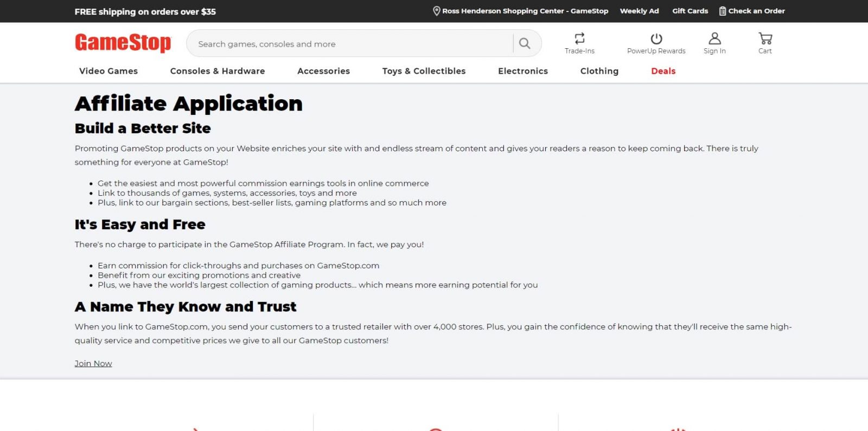Click the magnifying glass search icon
This screenshot has height=431, width=868.
pos(524,43)
